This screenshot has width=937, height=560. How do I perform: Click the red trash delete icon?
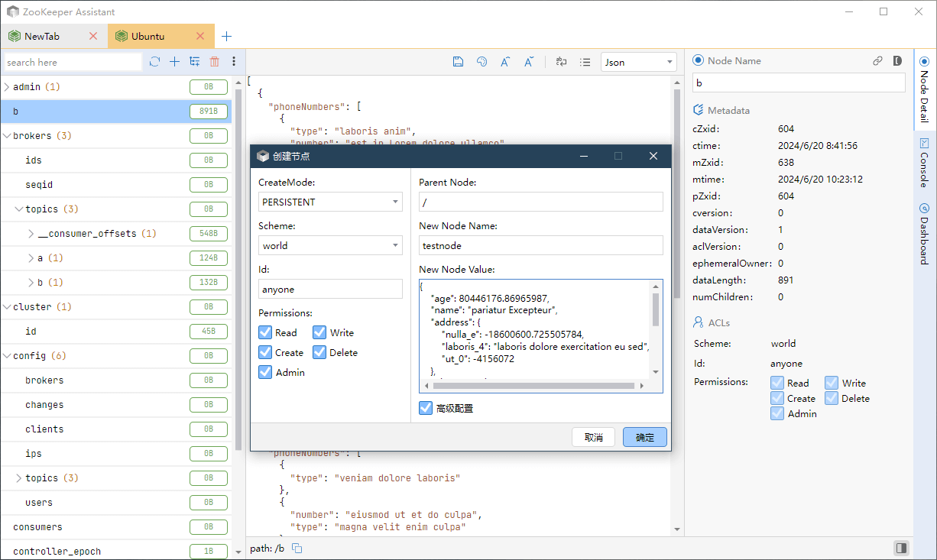pyautogui.click(x=215, y=62)
